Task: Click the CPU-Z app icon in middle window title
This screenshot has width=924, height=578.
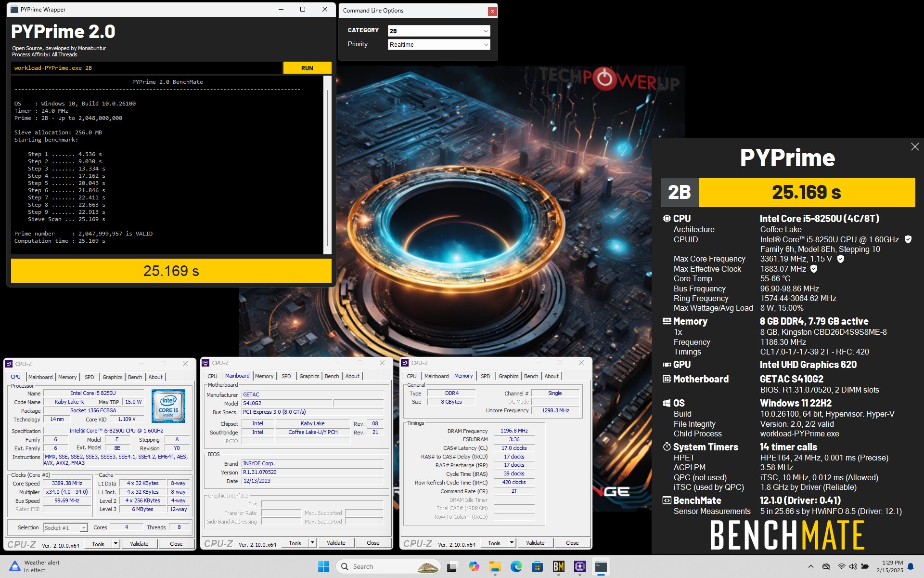Action: pos(206,363)
